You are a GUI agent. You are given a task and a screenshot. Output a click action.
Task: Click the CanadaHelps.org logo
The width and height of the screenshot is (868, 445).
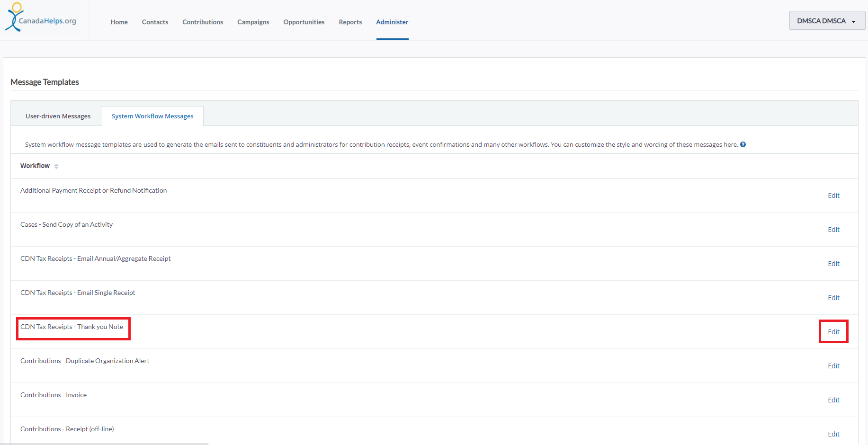coord(41,18)
